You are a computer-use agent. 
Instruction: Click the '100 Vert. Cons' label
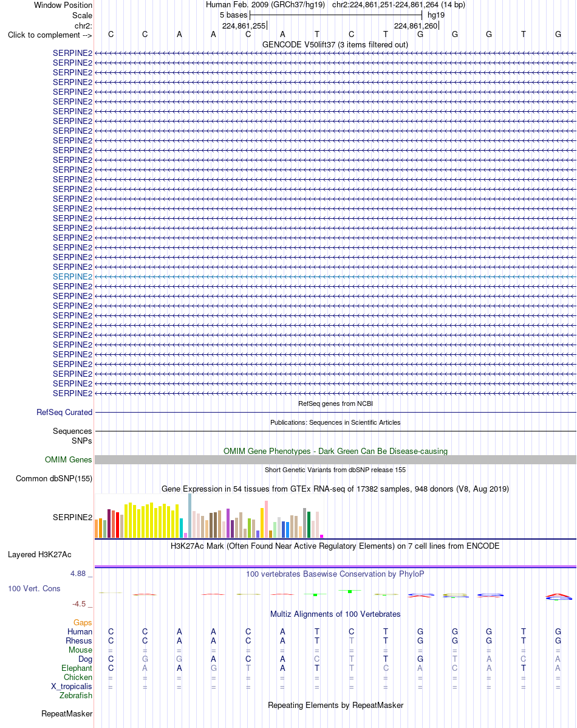[34, 589]
